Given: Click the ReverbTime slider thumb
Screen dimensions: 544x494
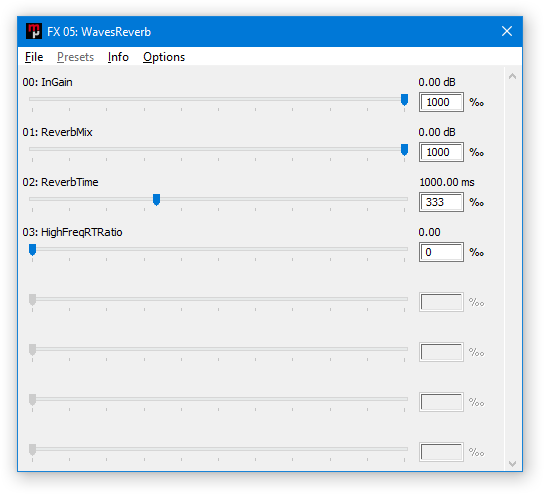Looking at the screenshot, I should 156,200.
